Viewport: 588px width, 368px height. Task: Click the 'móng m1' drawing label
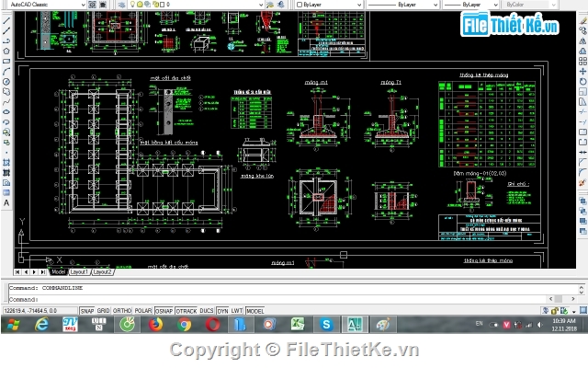(x=316, y=82)
